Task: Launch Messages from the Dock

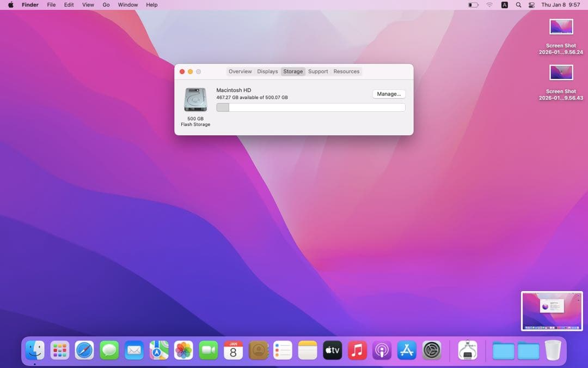Action: [x=109, y=351]
